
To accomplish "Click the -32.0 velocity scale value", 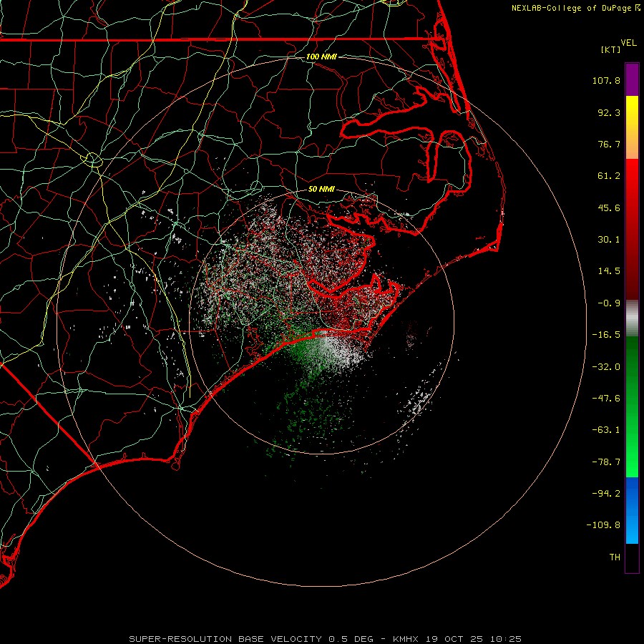I will (606, 367).
